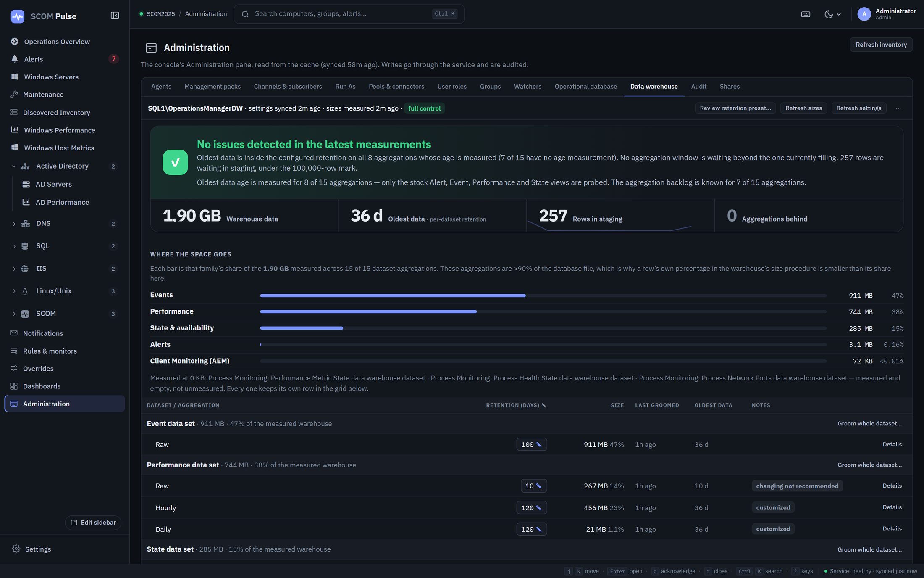Click the SCOM Pulse logo icon
Screen dimensions: 924x578
[x=17, y=16]
